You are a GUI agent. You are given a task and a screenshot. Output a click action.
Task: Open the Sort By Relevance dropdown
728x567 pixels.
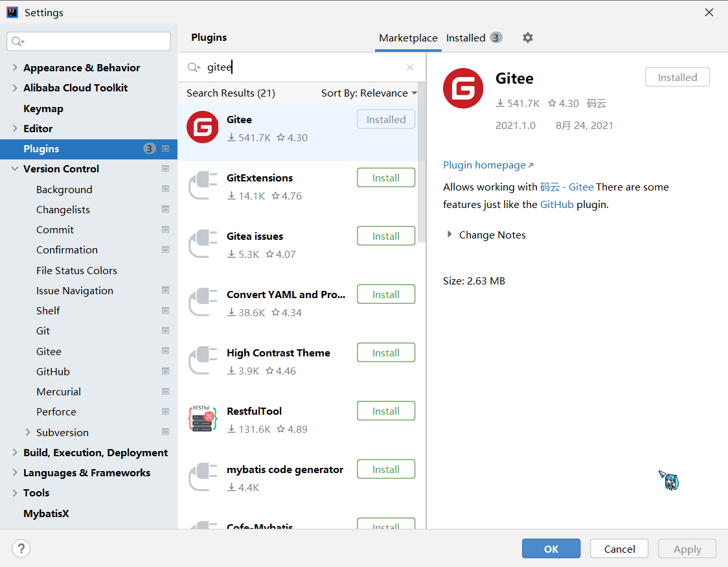pos(369,93)
